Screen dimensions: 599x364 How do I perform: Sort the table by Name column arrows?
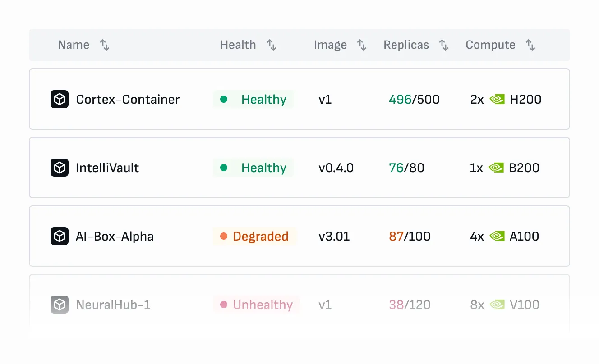click(x=105, y=45)
